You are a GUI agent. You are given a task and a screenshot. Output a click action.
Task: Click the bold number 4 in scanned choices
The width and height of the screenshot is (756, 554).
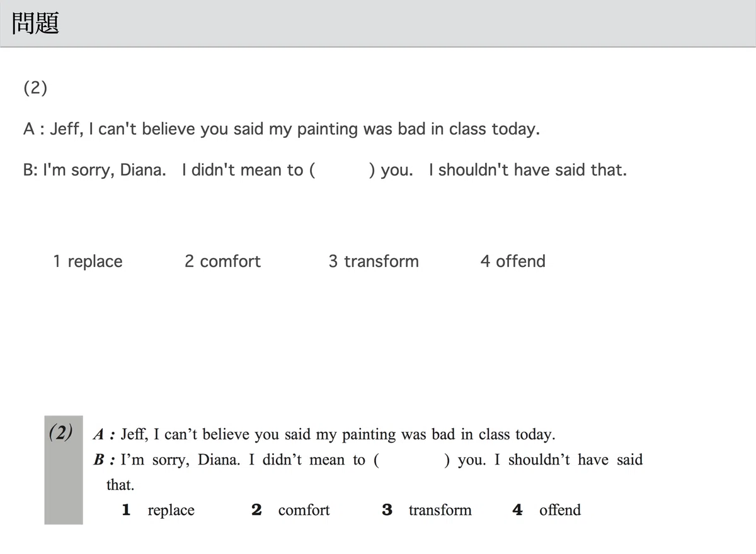click(x=517, y=510)
